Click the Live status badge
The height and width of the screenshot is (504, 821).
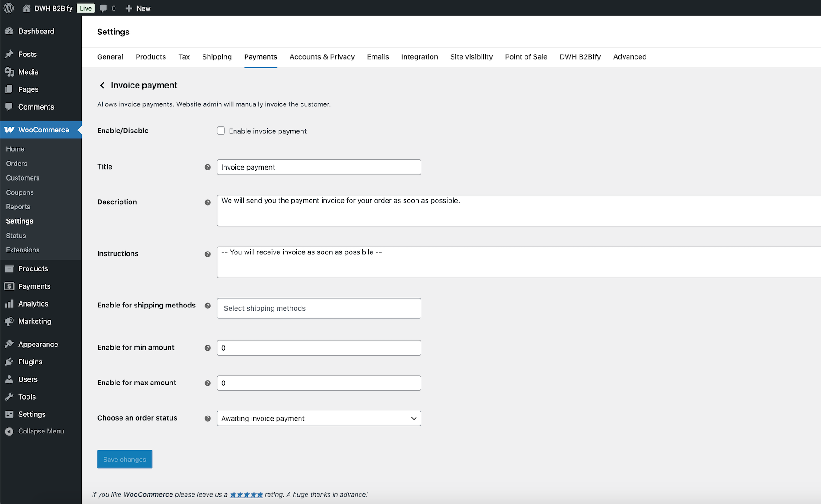(86, 8)
